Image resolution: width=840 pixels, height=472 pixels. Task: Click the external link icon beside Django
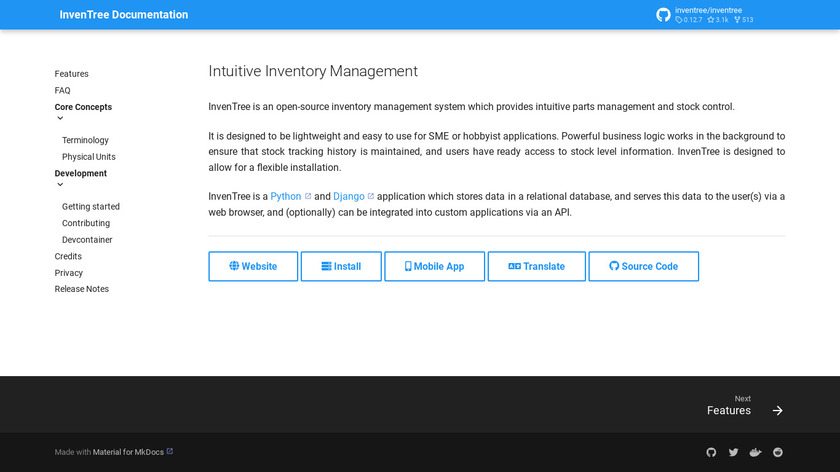pos(371,196)
